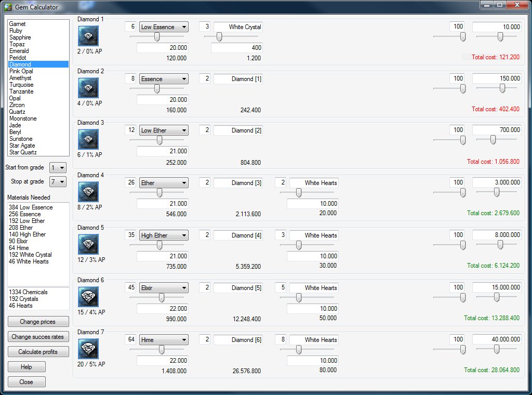The width and height of the screenshot is (532, 395).
Task: Click the Low Essence price field 20.000 in Diamond 1
Action: (163, 48)
